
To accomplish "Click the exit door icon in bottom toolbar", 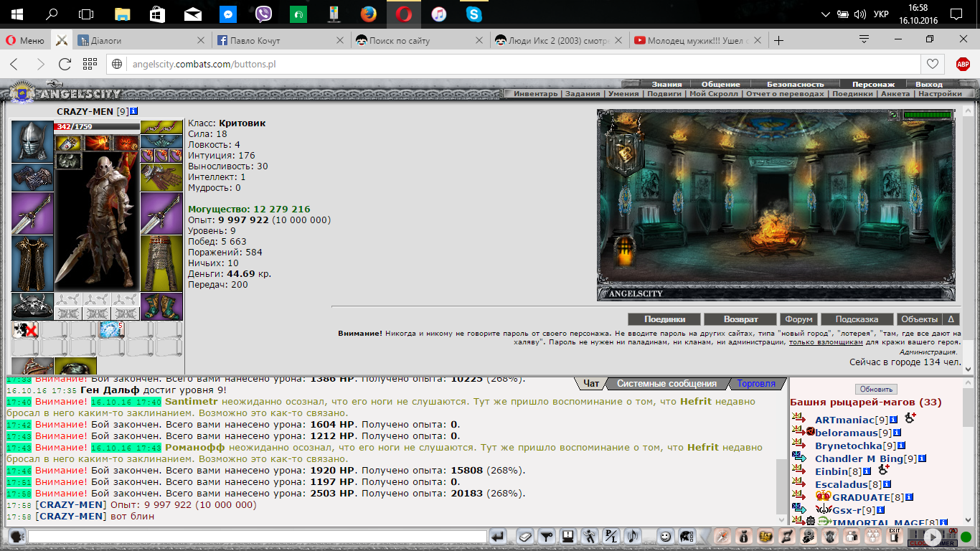I will tap(894, 536).
